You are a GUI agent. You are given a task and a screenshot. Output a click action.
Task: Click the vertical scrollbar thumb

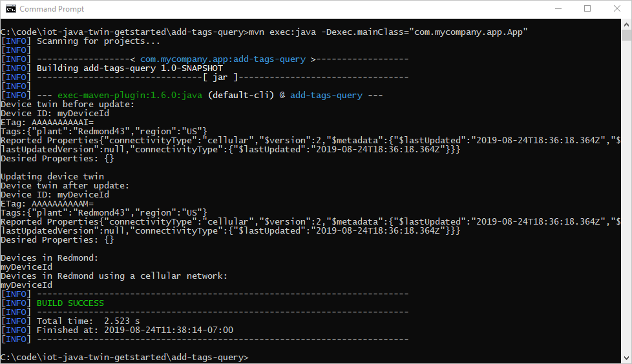pos(626,35)
